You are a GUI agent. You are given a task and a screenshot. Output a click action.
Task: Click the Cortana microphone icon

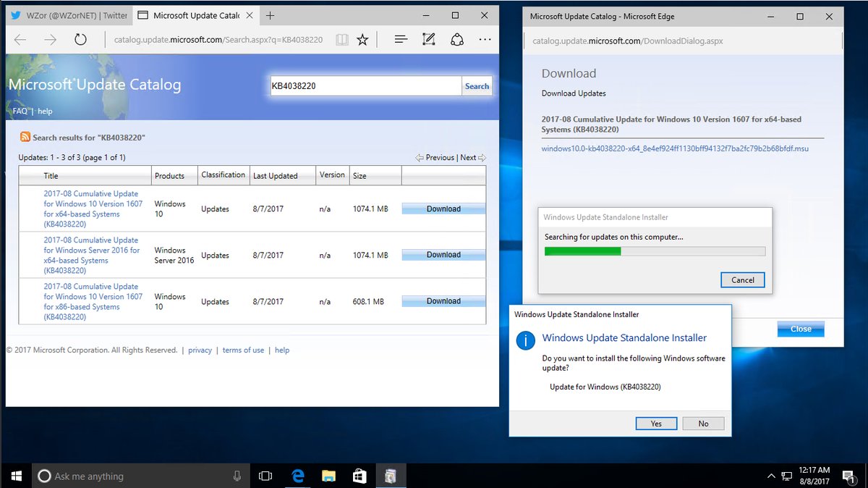(x=237, y=476)
